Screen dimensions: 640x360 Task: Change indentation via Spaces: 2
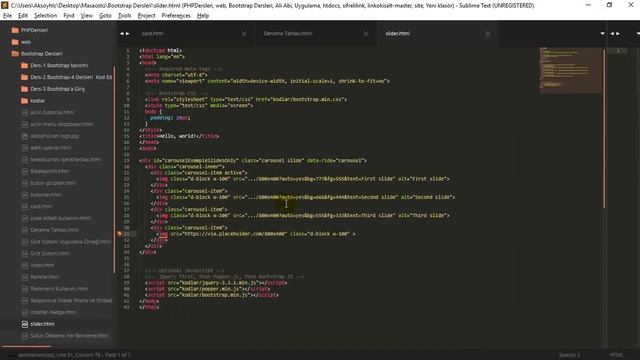(569, 355)
